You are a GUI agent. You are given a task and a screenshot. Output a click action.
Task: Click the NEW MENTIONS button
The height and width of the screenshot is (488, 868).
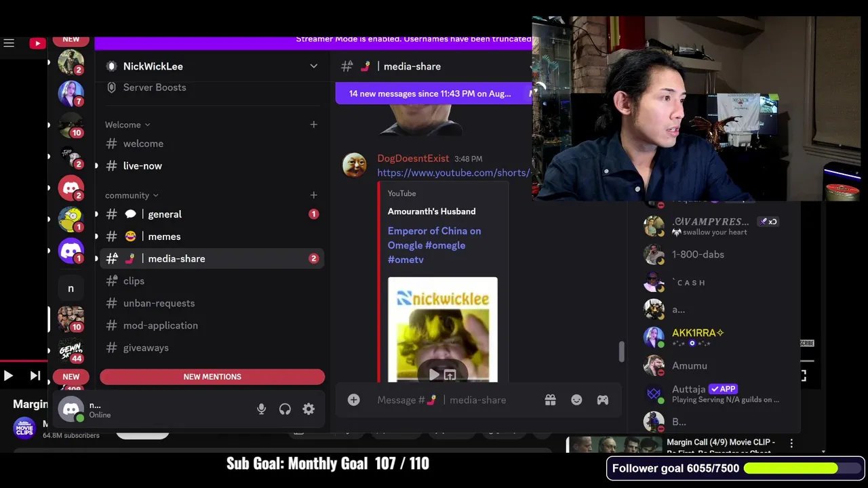tap(212, 377)
